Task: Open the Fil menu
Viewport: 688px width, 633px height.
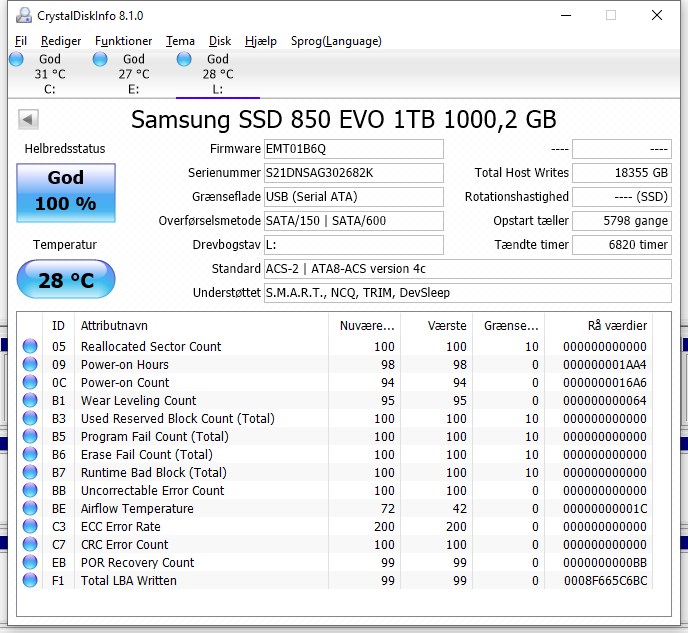Action: click(21, 41)
